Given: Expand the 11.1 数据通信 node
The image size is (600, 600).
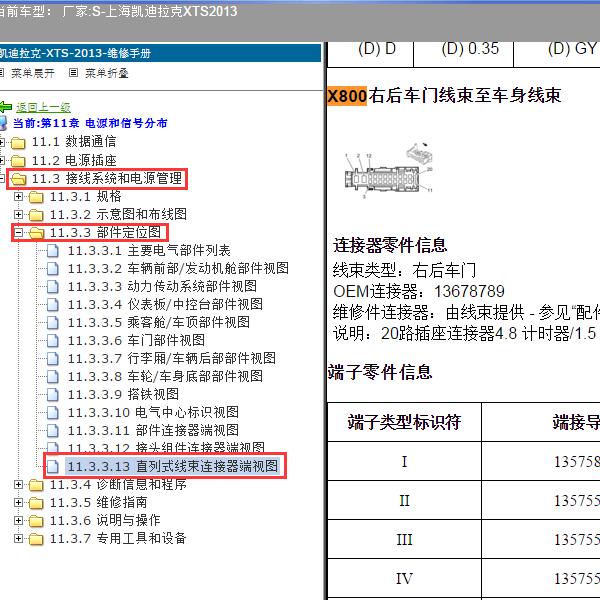Looking at the screenshot, I should click(2, 142).
